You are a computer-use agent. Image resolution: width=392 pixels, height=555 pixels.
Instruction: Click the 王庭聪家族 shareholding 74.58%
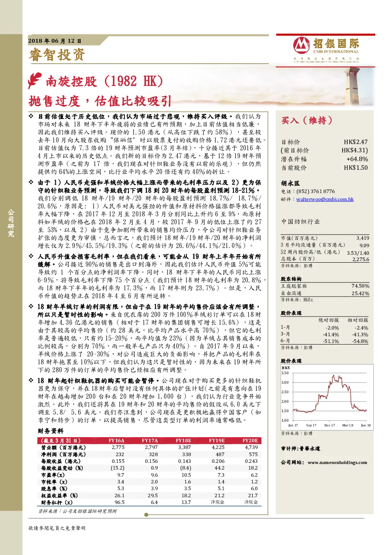(x=360, y=286)
